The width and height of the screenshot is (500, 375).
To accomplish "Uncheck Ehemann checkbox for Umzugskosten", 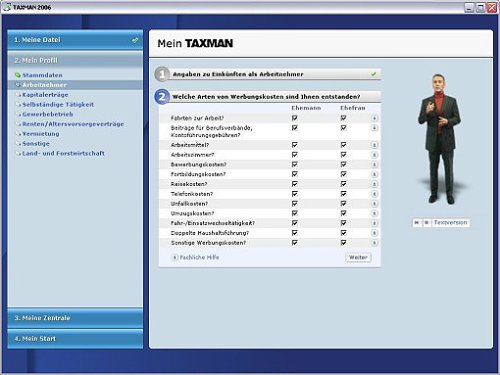I will 294,213.
